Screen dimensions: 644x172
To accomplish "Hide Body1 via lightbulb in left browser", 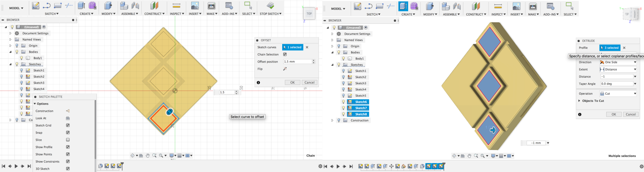I will [22, 58].
